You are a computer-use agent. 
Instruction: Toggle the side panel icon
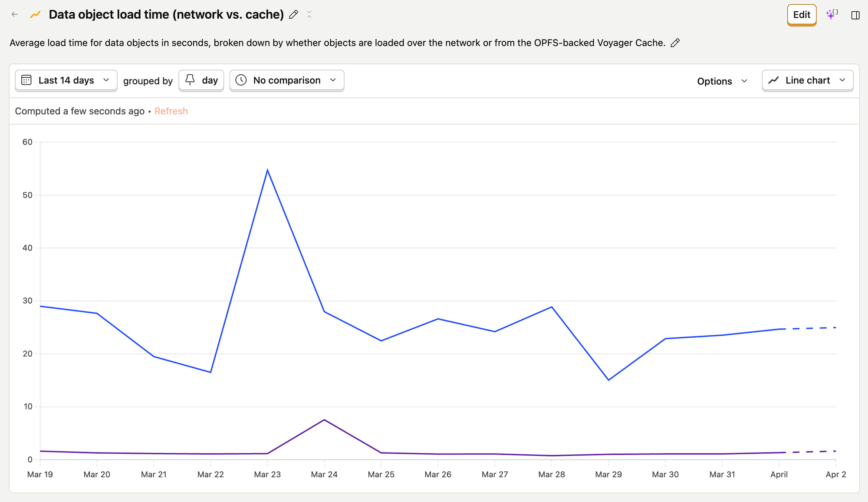click(855, 15)
